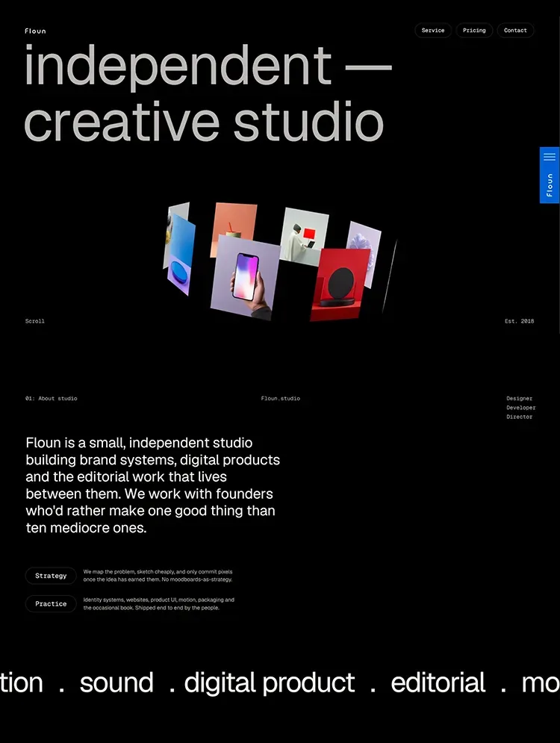Viewport: 560px width, 743px height.
Task: Select the Practice pill button
Action: (x=51, y=603)
